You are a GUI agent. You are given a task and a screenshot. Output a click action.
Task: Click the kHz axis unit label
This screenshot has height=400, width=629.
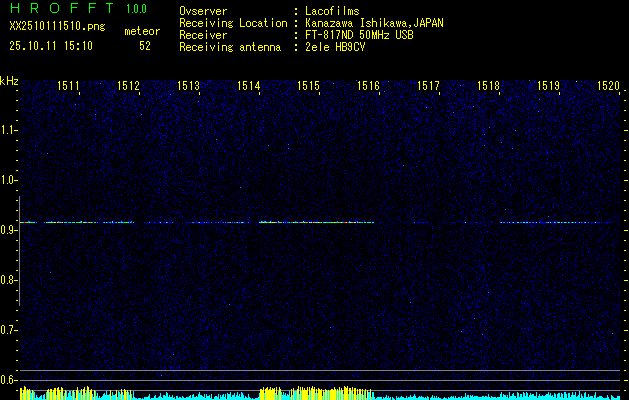[x=9, y=81]
